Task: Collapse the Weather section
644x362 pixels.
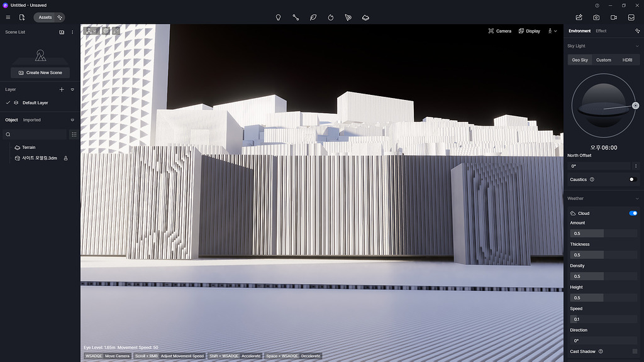Action: coord(637,199)
